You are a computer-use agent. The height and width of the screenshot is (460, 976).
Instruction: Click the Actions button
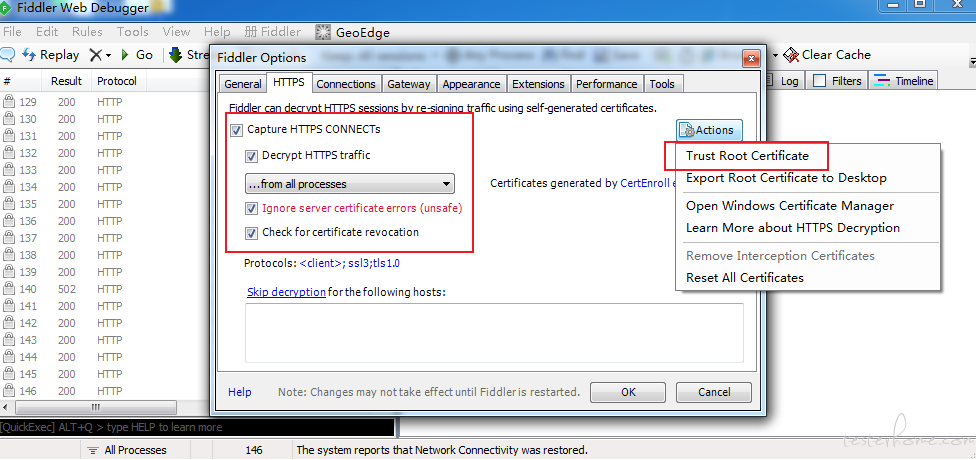click(x=710, y=130)
